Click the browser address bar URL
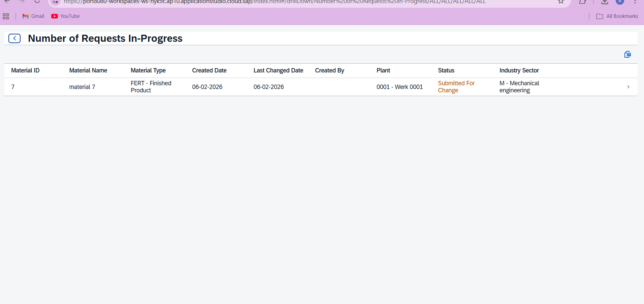Screen dimensions: 644x304 pyautogui.click(x=275, y=2)
